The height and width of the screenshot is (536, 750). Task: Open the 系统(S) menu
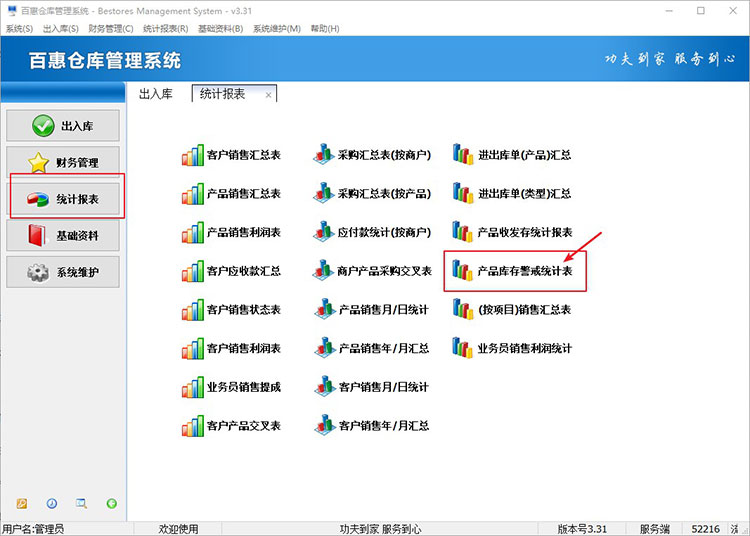coord(19,29)
